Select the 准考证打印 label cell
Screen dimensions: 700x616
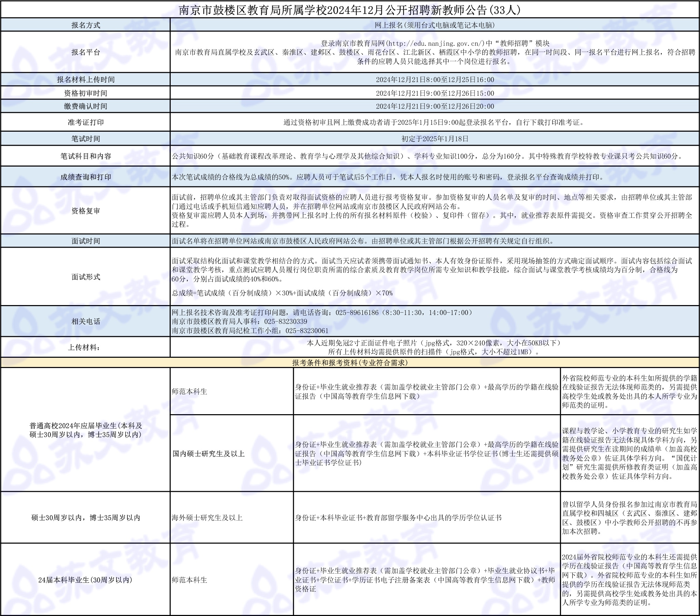tap(86, 122)
